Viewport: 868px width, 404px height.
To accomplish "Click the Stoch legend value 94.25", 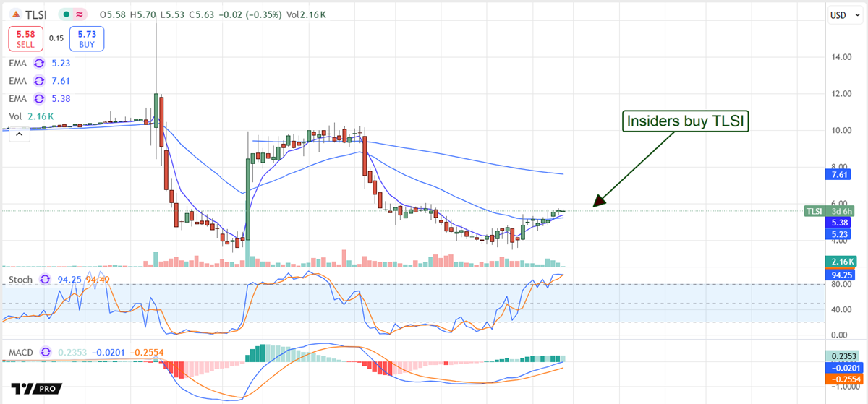I will coord(68,279).
